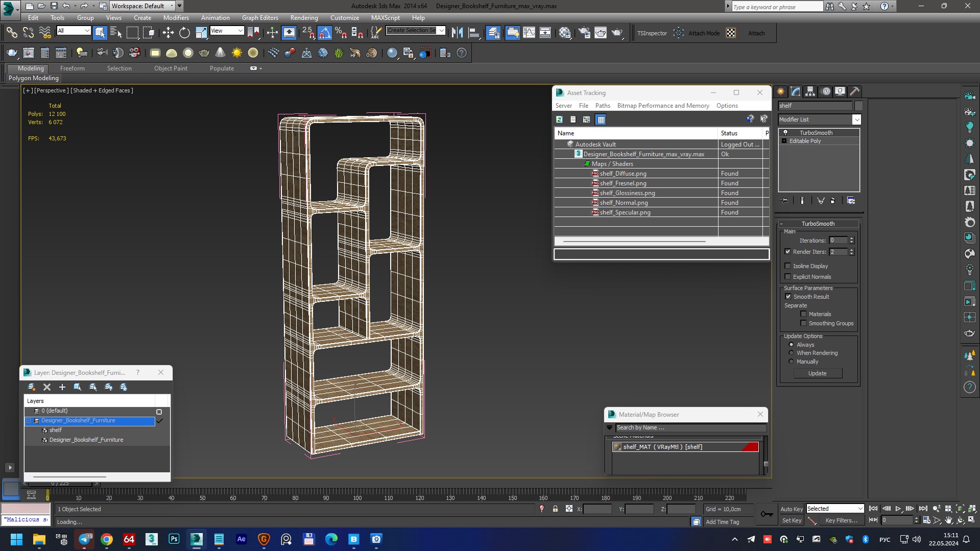Select the Scale tool
980x551 pixels.
click(x=201, y=33)
